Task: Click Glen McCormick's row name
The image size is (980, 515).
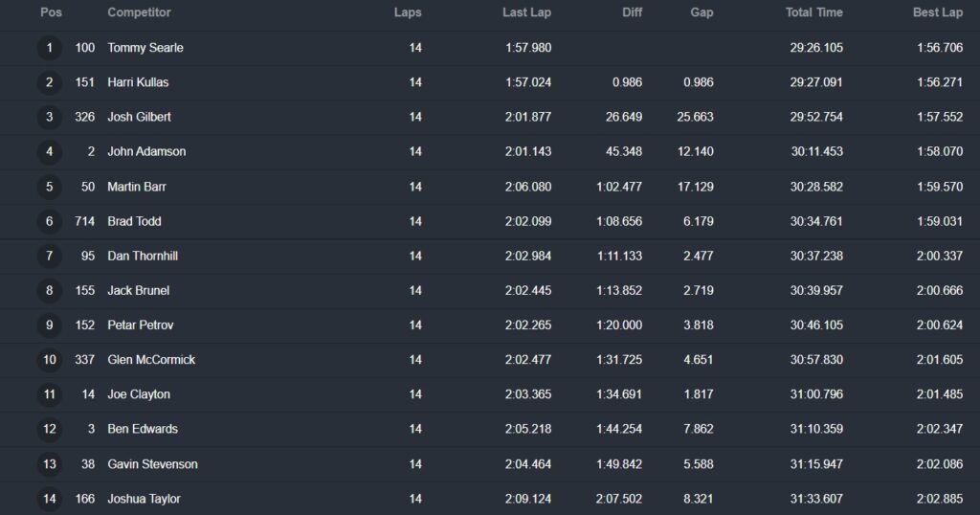Action: (152, 360)
